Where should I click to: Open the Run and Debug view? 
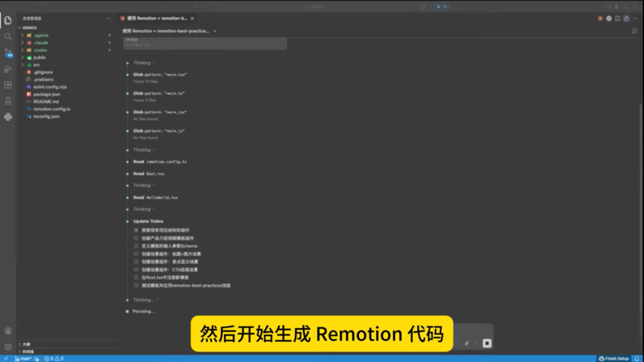[x=8, y=69]
